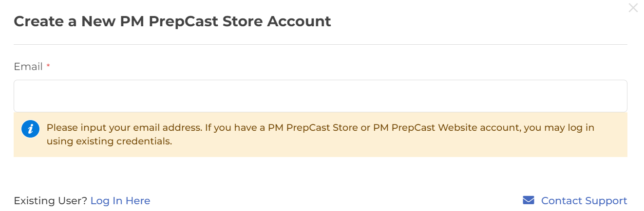Image resolution: width=644 pixels, height=211 pixels.
Task: Click the 'Existing User?' text
Action: (50, 201)
